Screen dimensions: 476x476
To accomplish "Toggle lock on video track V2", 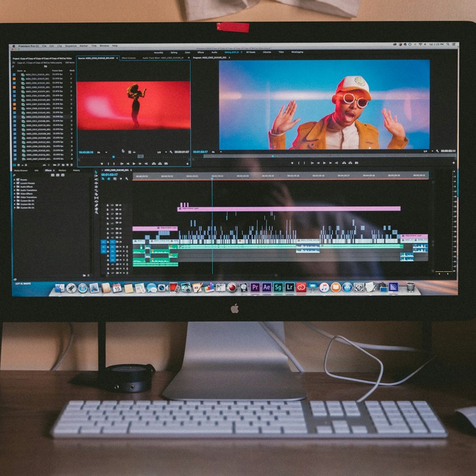I will point(107,237).
